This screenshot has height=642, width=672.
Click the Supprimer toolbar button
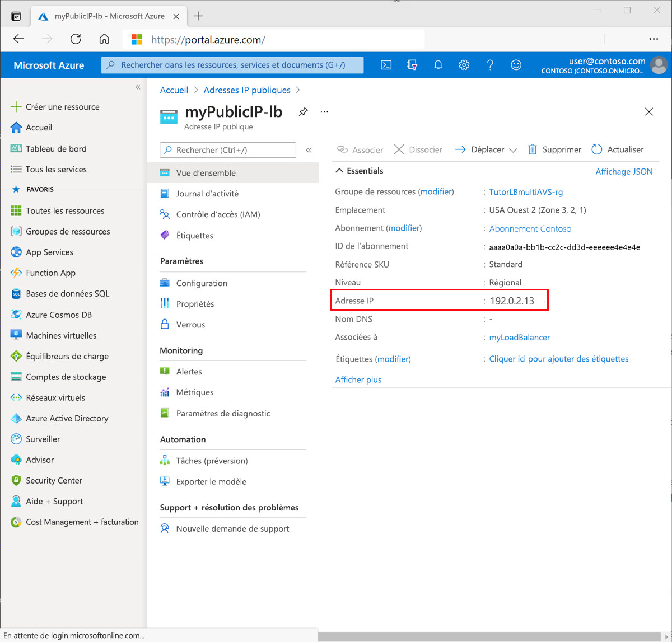click(554, 149)
